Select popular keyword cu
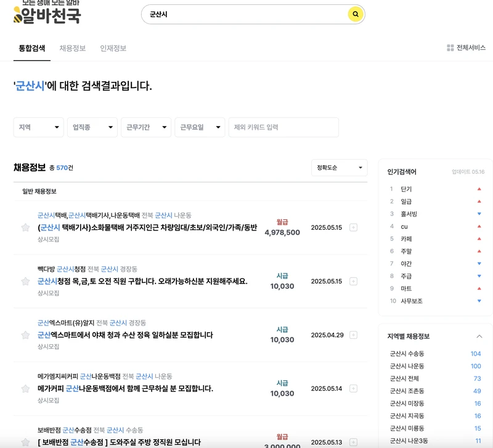 click(404, 226)
